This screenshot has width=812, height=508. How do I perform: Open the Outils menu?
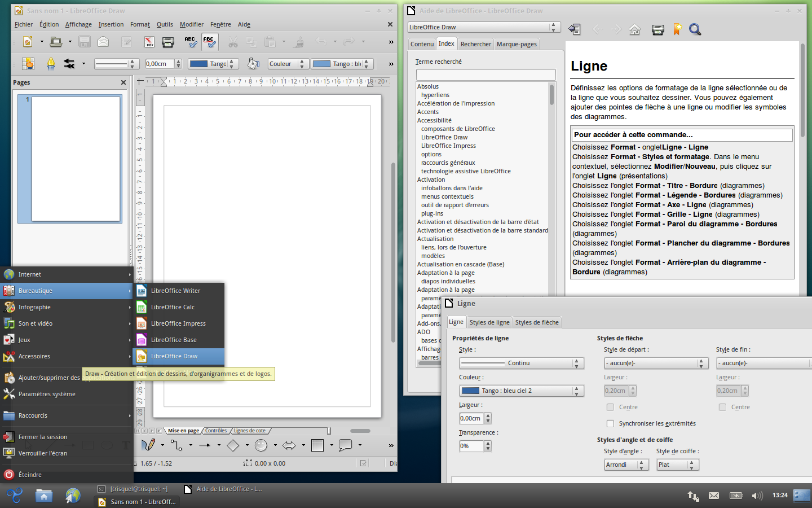point(165,24)
